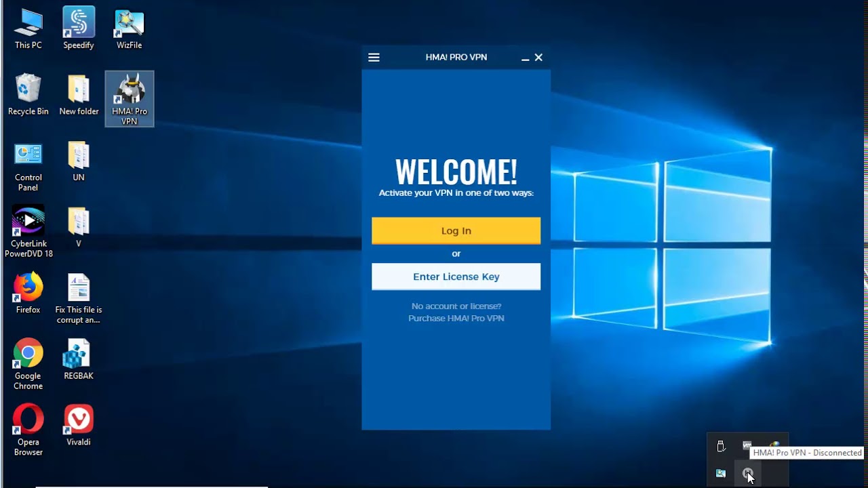Select Opera Browser desktop shortcut
Viewport: 868px width, 488px height.
point(28,430)
